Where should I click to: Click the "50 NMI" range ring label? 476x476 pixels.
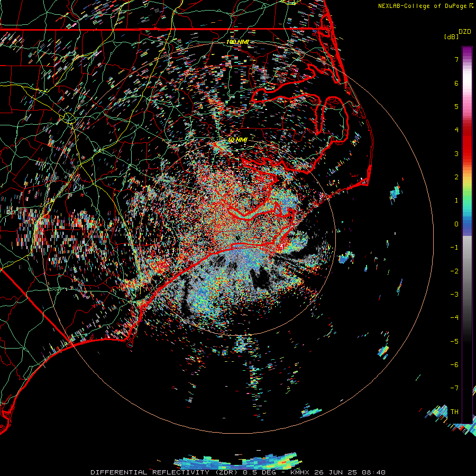[x=237, y=140]
